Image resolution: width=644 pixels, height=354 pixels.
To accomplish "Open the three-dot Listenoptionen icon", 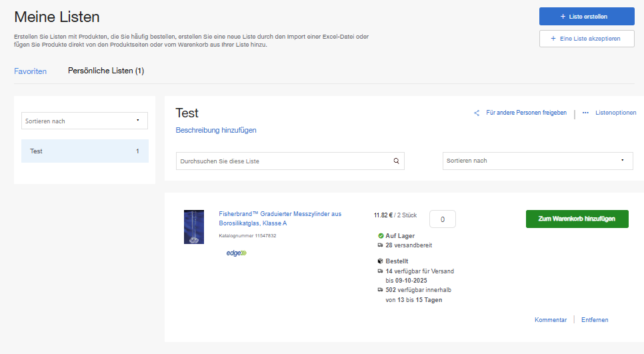I will 585,113.
